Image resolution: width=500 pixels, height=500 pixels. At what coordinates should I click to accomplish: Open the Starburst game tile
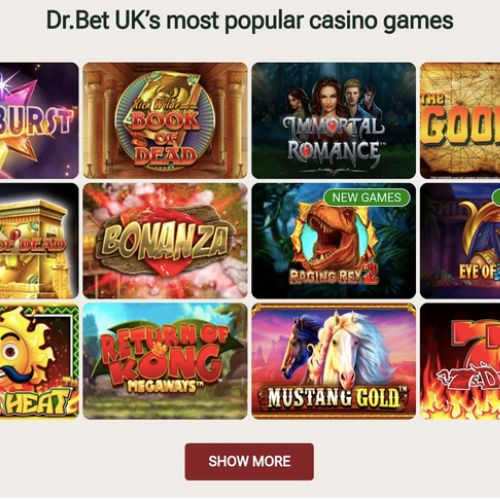(39, 120)
